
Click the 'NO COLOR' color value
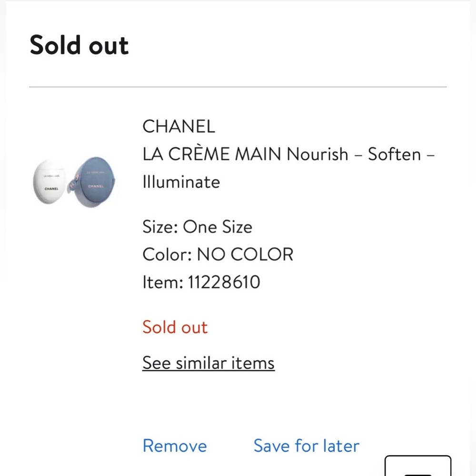[x=245, y=255]
